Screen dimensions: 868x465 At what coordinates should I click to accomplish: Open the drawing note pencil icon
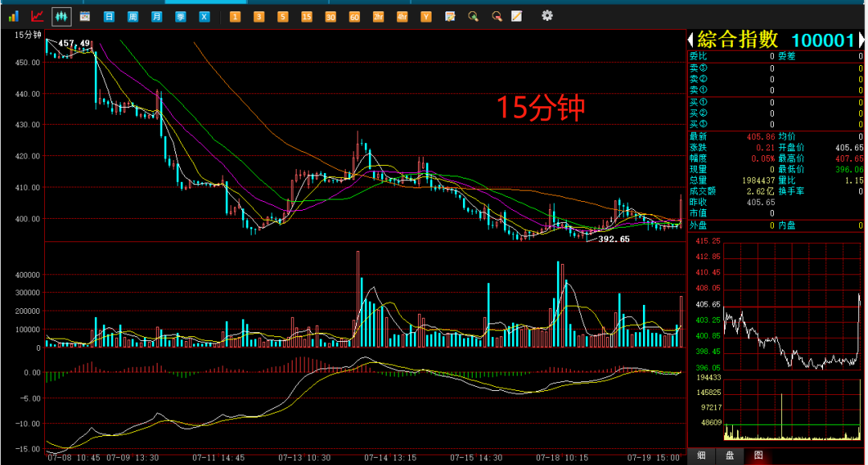[516, 16]
